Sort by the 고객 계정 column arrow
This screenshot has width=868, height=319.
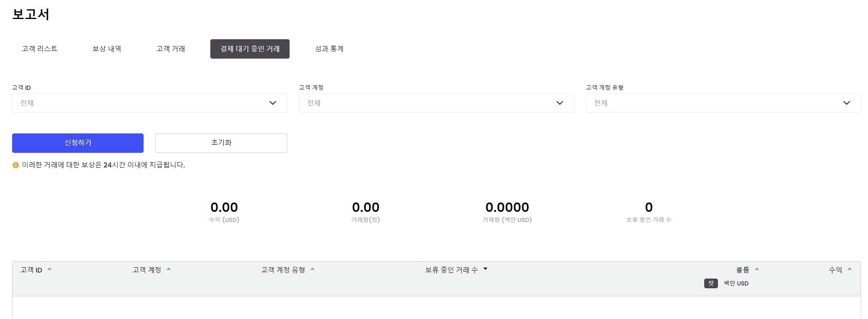[x=169, y=269]
